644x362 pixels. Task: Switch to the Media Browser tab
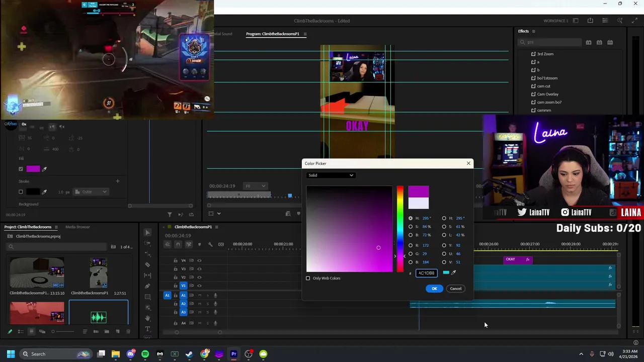[77, 227]
